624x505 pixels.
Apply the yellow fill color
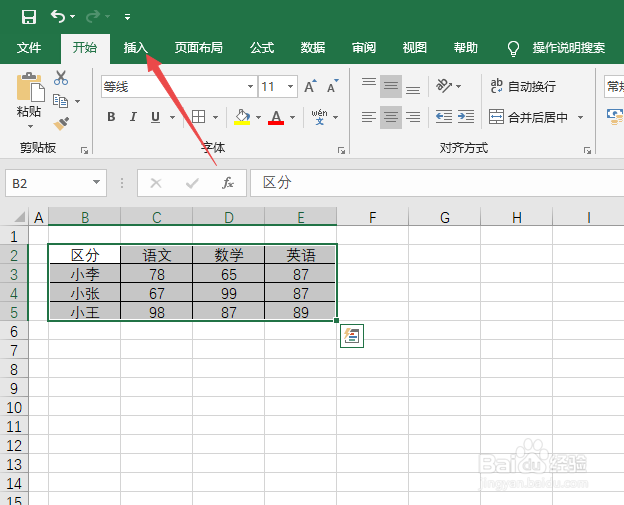point(242,117)
